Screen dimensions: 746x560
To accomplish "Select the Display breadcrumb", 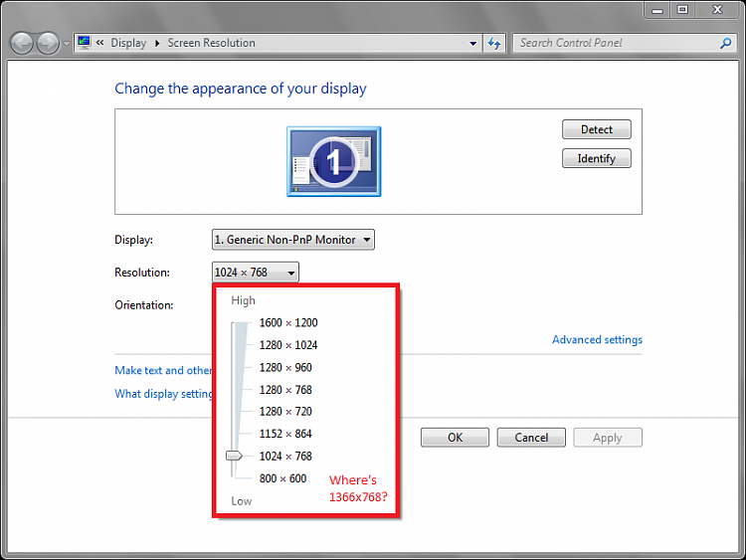I will (x=128, y=43).
